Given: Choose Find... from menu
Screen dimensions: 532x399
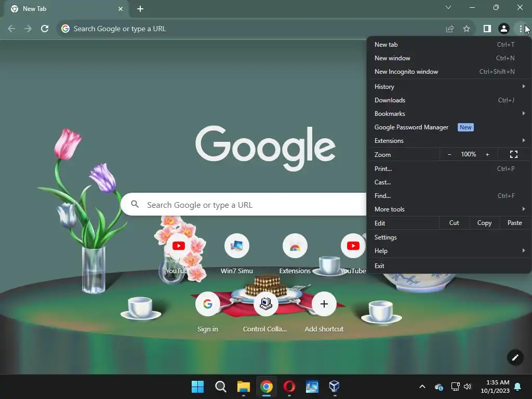Looking at the screenshot, I should [449, 196].
